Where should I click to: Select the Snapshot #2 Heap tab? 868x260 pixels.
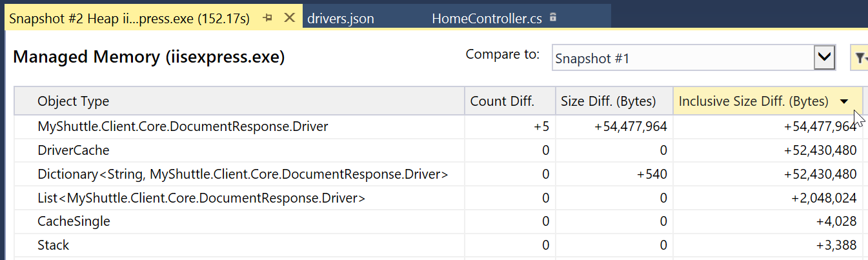pos(130,19)
